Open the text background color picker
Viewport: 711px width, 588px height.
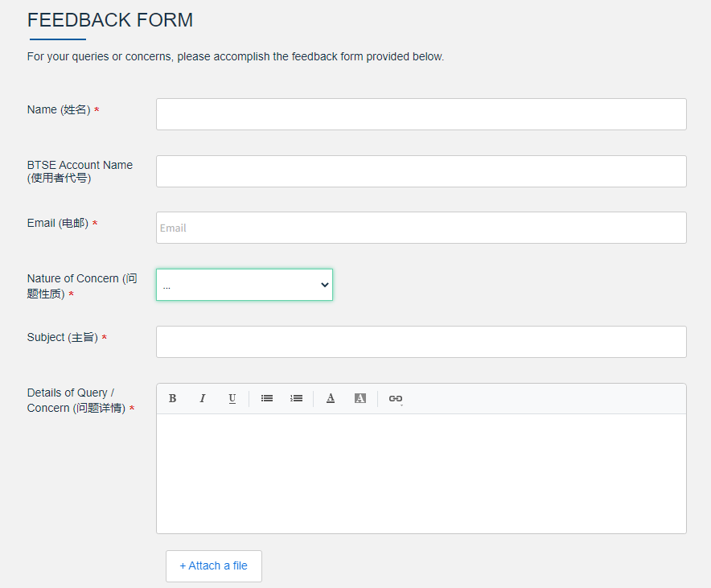(x=360, y=398)
